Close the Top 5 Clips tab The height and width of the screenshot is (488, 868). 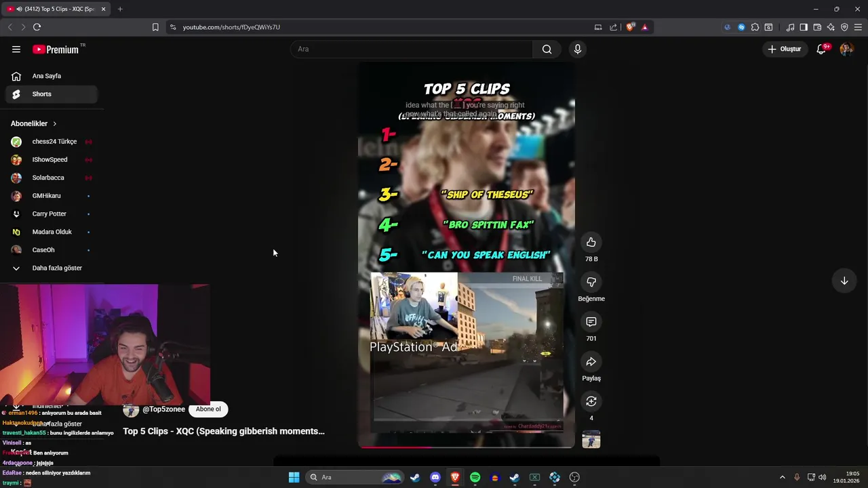(103, 9)
